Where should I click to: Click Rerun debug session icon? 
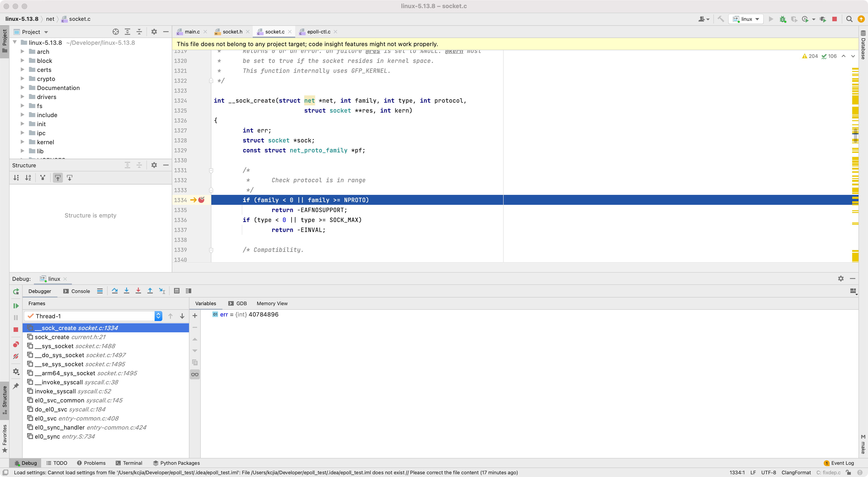point(16,292)
